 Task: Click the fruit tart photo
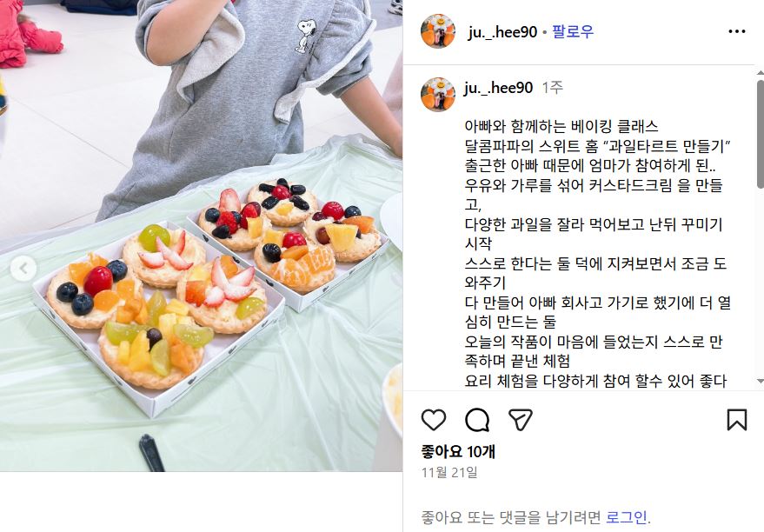pos(202,236)
